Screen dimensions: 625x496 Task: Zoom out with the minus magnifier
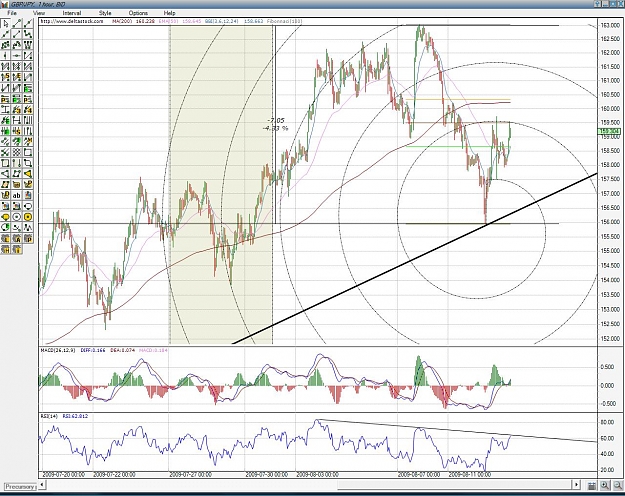(617, 485)
